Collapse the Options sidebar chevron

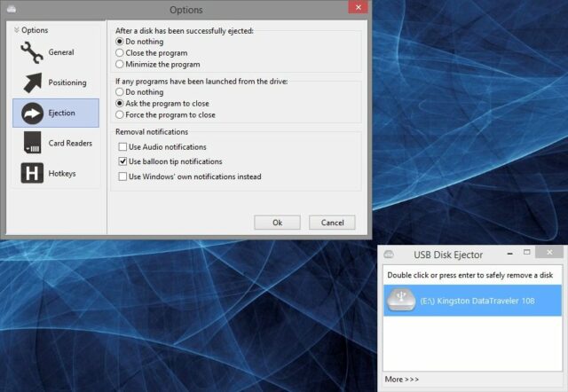[x=16, y=30]
